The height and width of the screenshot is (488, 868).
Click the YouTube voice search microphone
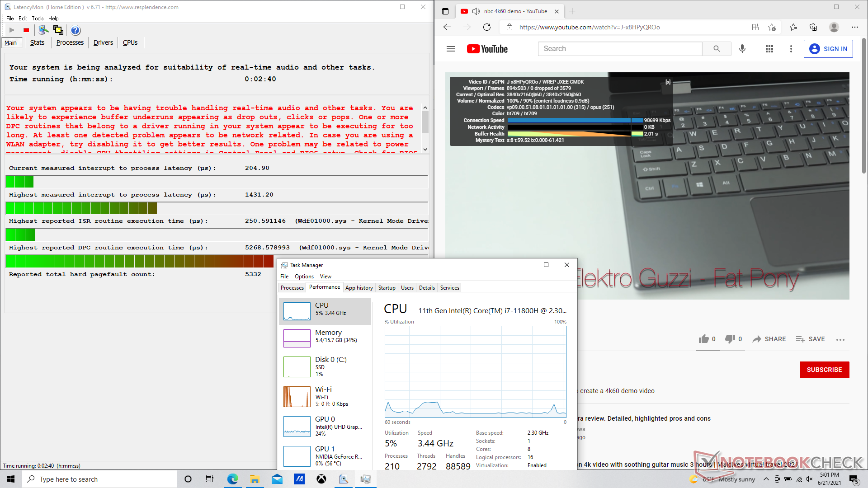pyautogui.click(x=742, y=49)
